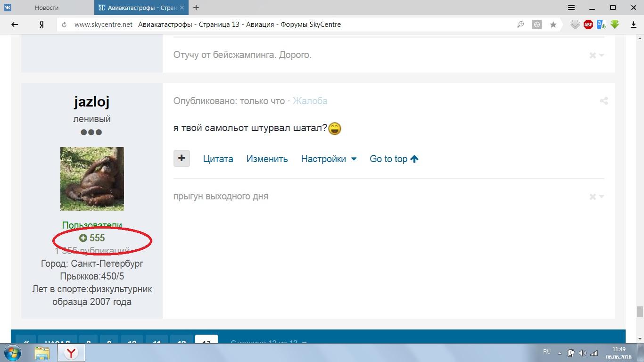644x362 pixels.
Task: Click jazloj's orangutan avatar thumbnail
Action: [x=92, y=179]
